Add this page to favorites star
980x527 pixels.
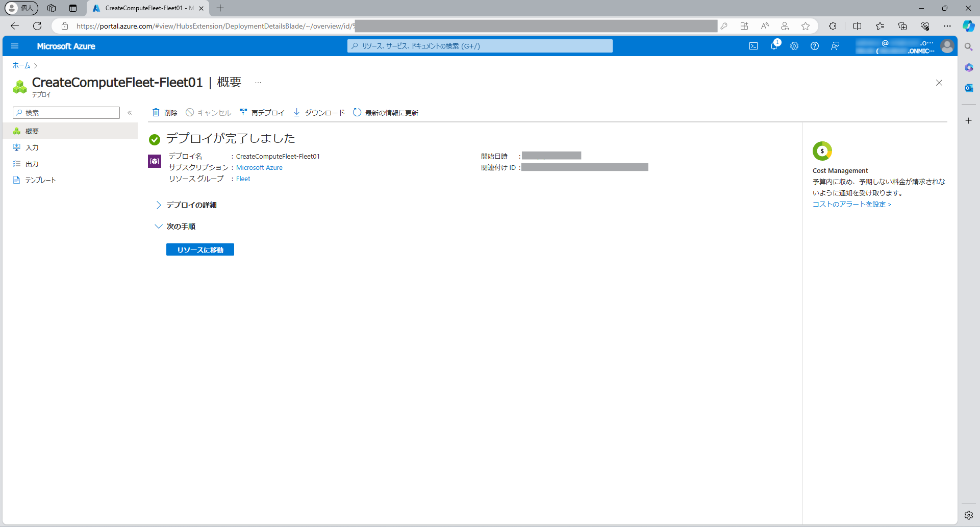click(806, 26)
